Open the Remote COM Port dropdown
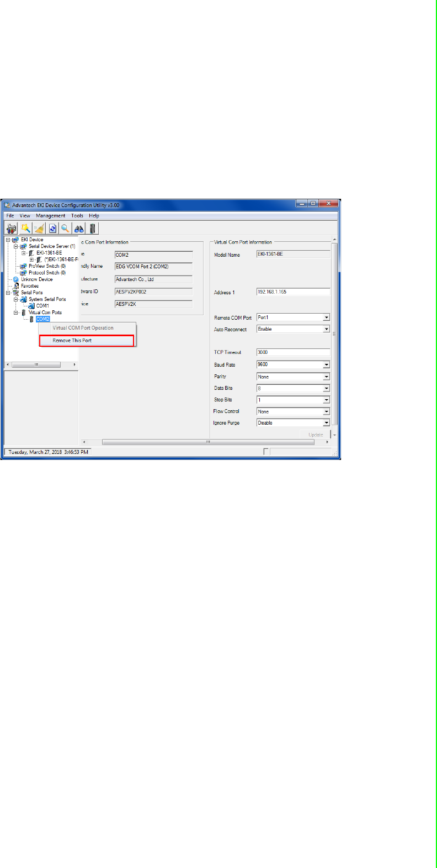This screenshot has width=437, height=868. pos(327,317)
